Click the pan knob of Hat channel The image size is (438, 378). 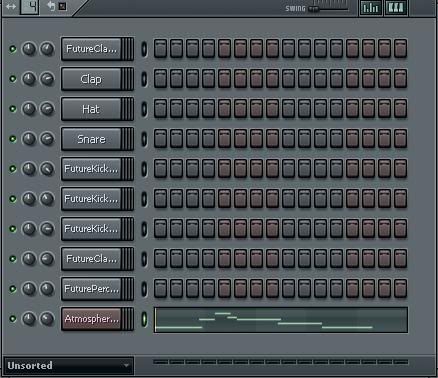[29, 109]
